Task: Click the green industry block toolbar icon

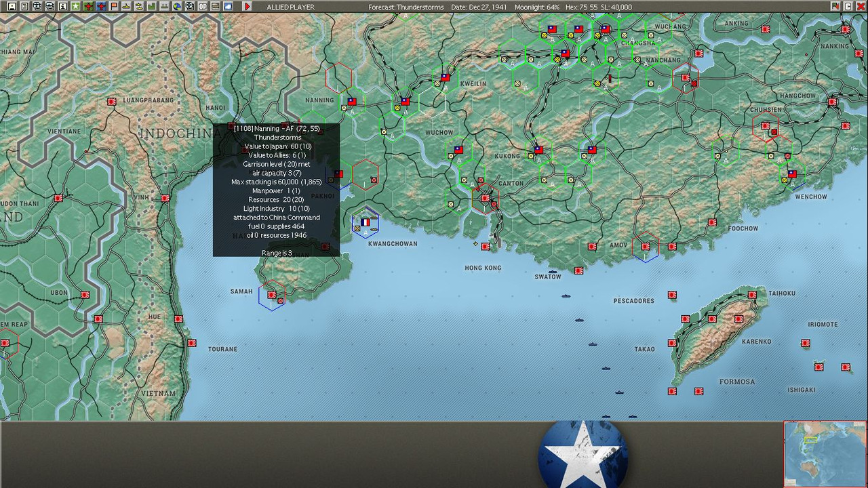Action: click(x=151, y=6)
